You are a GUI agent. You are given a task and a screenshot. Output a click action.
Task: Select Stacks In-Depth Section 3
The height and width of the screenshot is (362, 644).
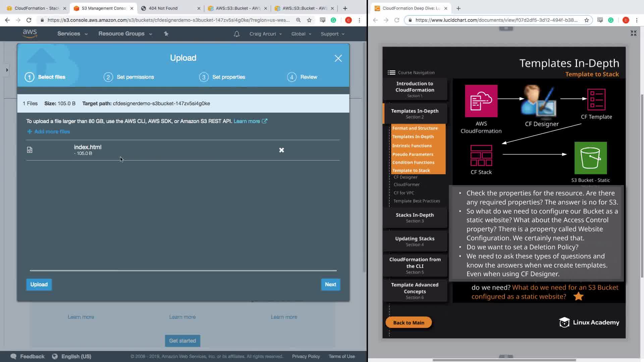point(415,218)
